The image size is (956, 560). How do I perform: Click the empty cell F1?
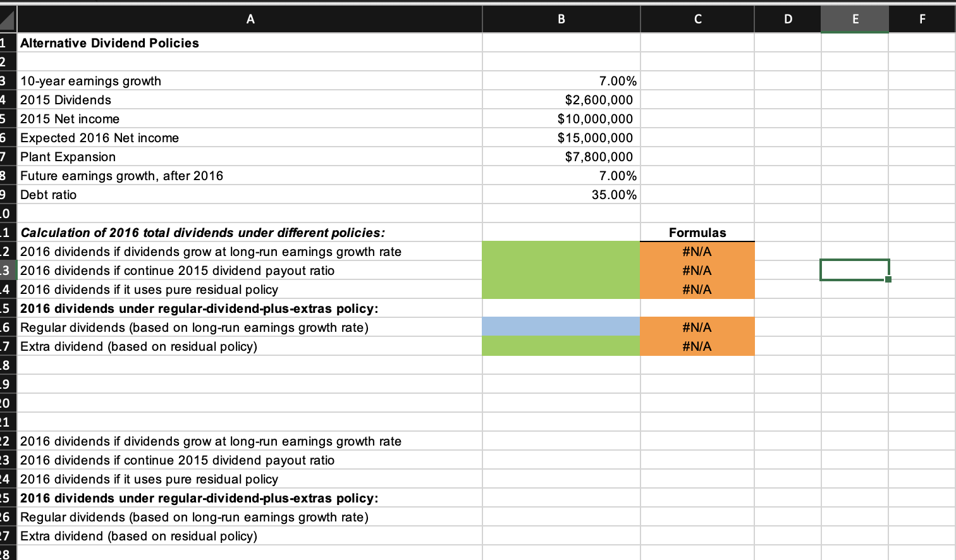922,42
